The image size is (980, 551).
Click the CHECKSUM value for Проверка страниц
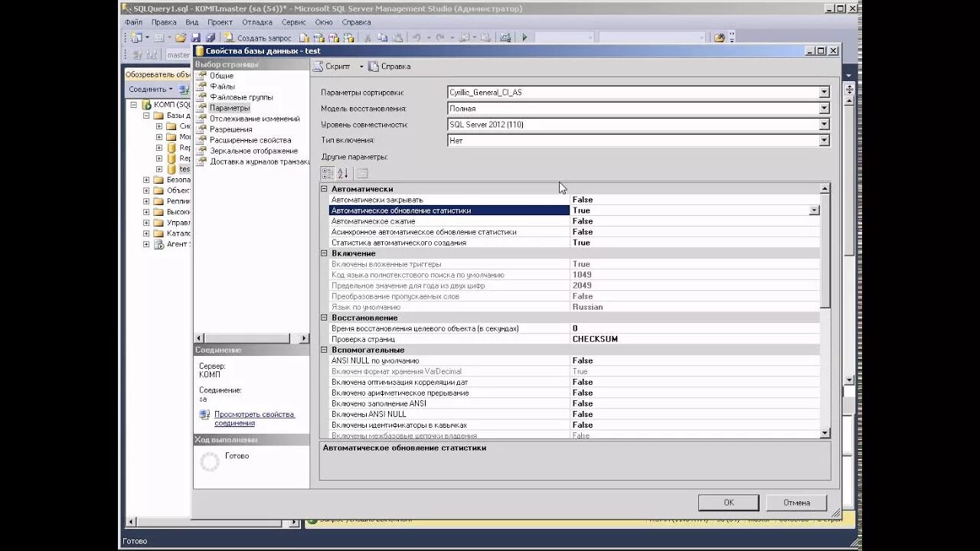click(x=595, y=339)
